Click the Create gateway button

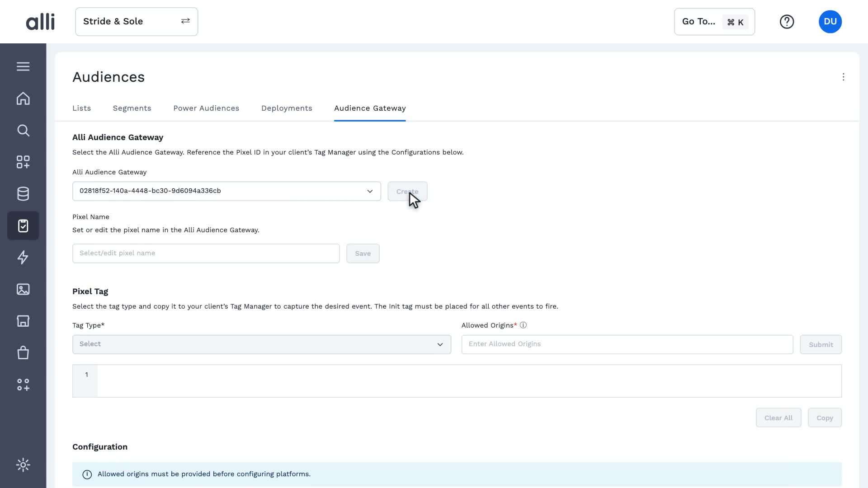pyautogui.click(x=407, y=192)
